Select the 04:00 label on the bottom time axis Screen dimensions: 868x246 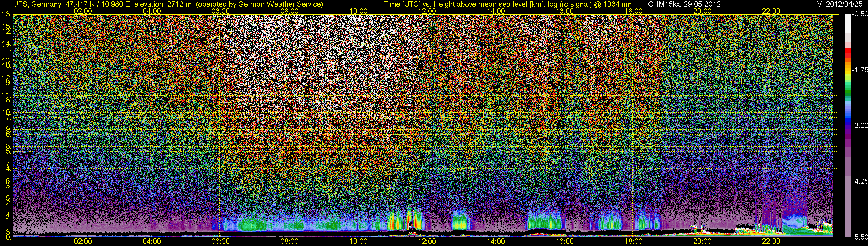pos(152,242)
